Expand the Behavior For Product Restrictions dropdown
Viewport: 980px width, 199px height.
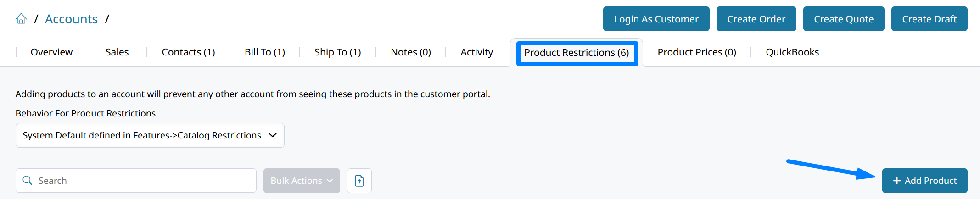[150, 135]
